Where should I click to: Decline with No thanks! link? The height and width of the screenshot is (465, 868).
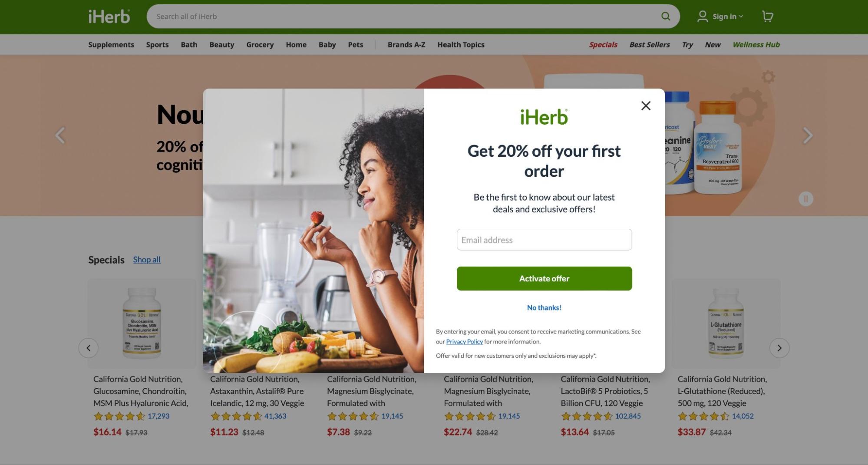coord(544,307)
